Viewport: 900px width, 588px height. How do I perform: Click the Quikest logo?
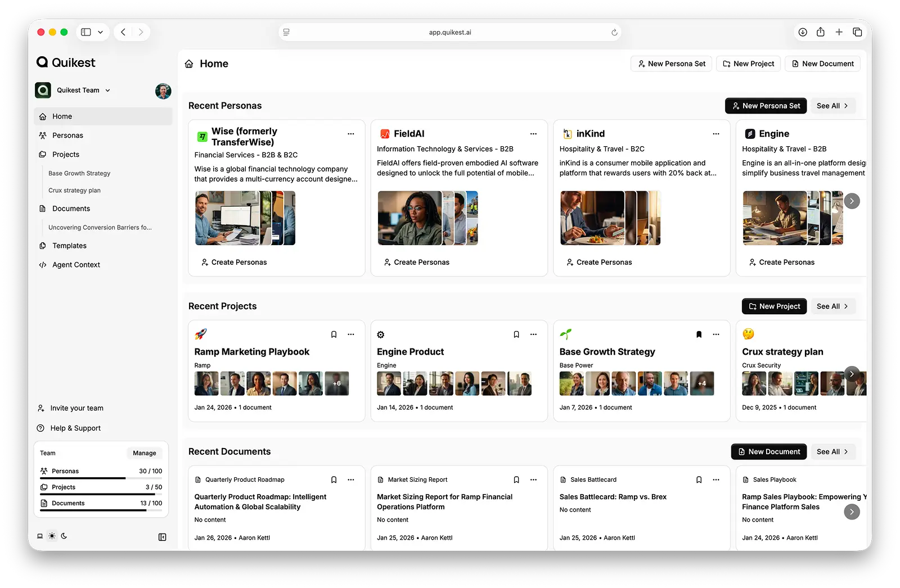(66, 62)
